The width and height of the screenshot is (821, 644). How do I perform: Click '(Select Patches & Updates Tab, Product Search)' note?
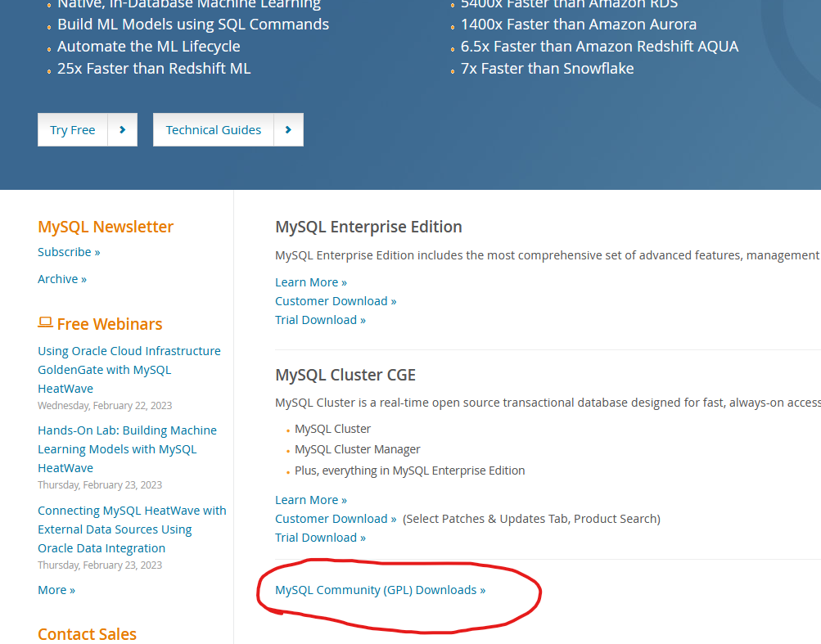(531, 519)
